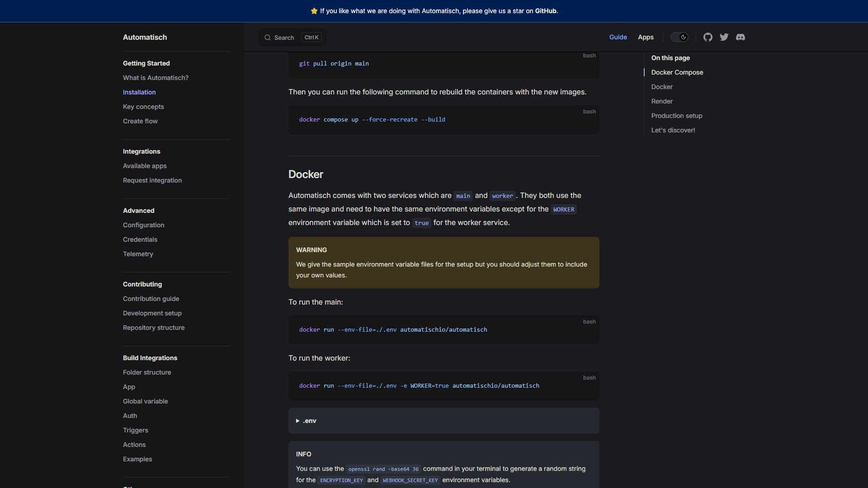Click the docker run main command
868x488 pixels.
click(x=393, y=330)
